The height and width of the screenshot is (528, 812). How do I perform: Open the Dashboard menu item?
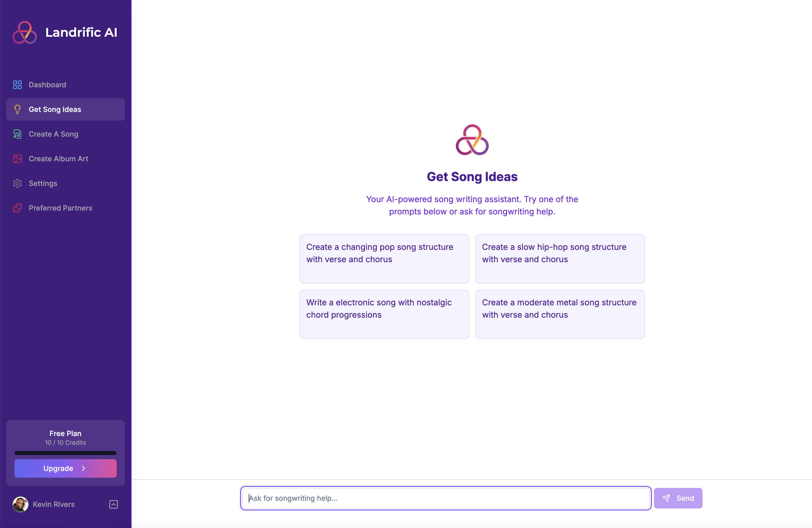[x=48, y=84]
